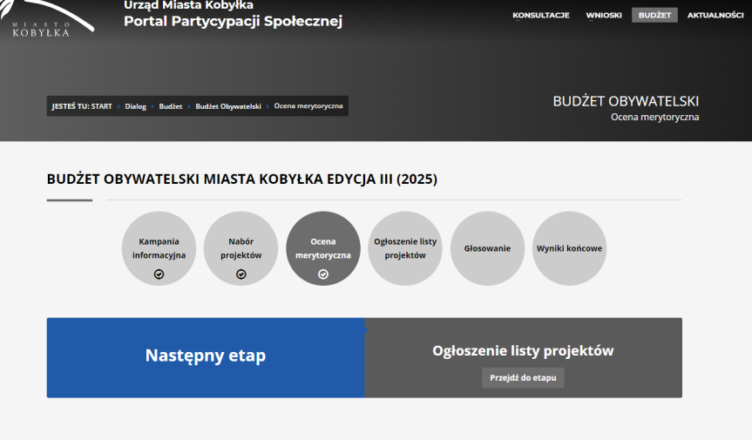Screen dimensions: 752x440
Task: Click checkmark icon under Nabór projektów
Action: click(241, 274)
